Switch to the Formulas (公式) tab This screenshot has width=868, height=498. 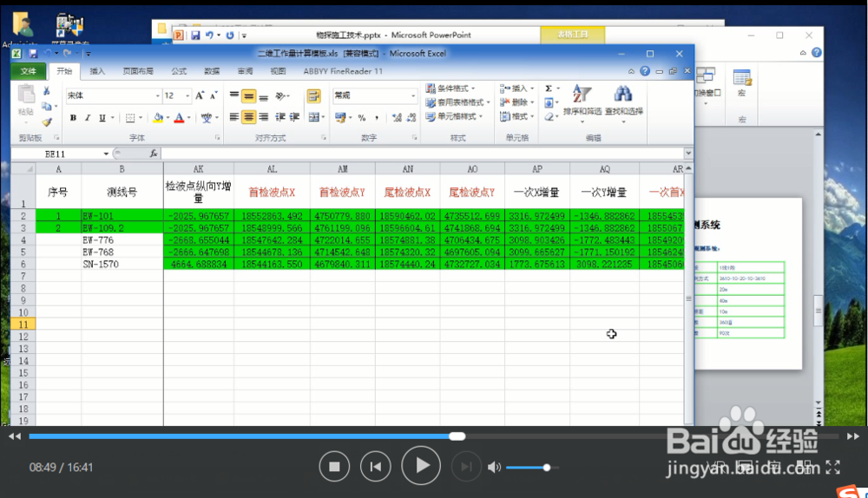pyautogui.click(x=179, y=71)
